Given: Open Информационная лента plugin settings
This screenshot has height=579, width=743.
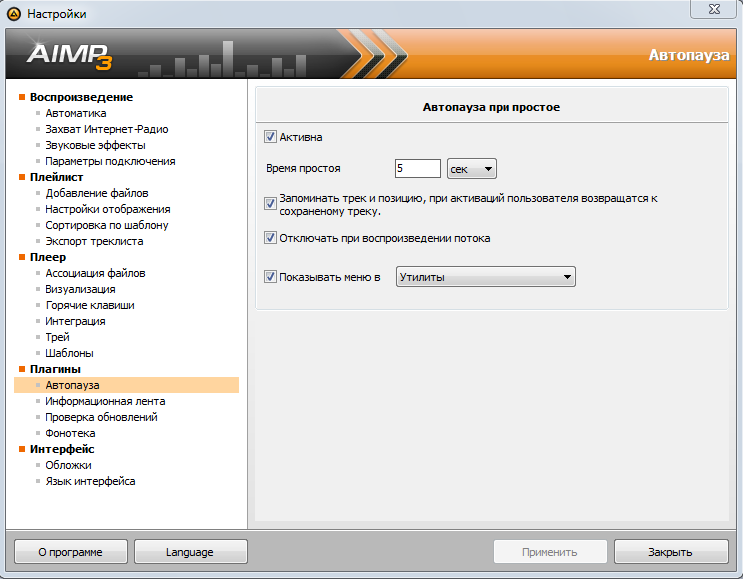Looking at the screenshot, I should point(105,401).
